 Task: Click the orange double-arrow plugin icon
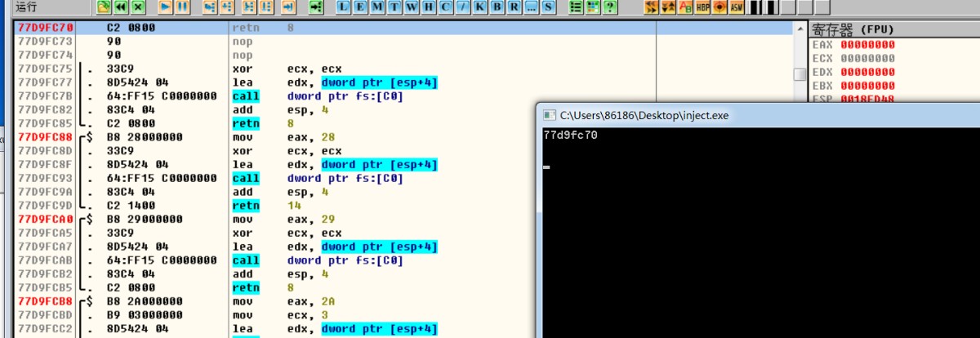coord(651,7)
